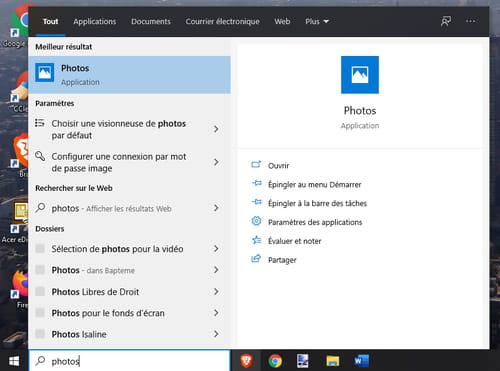Switch to the Documents tab
The height and width of the screenshot is (371, 500).
[151, 22]
